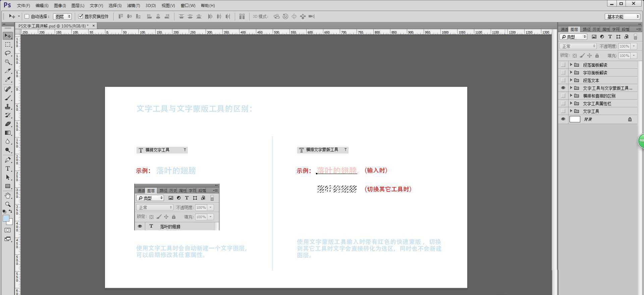This screenshot has width=644, height=295.
Task: Select the Hand tool
Action: point(8,195)
